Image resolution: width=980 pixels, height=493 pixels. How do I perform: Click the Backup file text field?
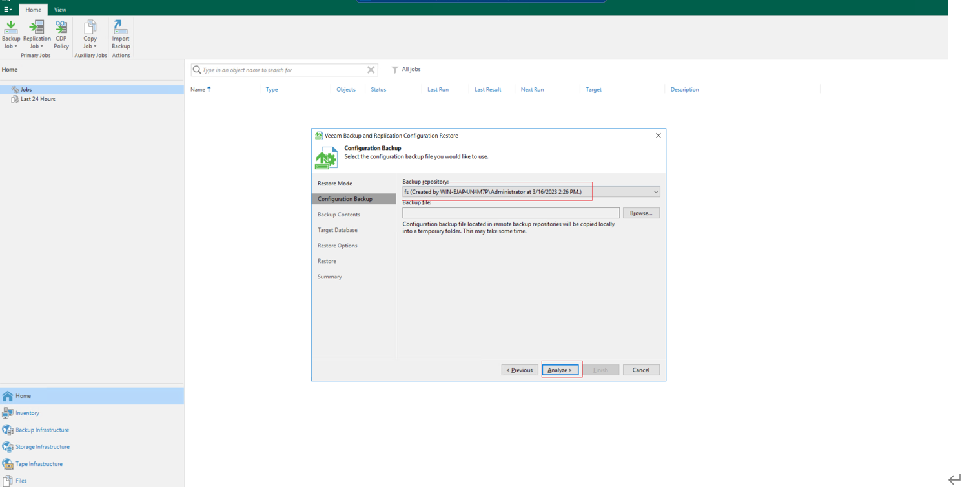511,213
